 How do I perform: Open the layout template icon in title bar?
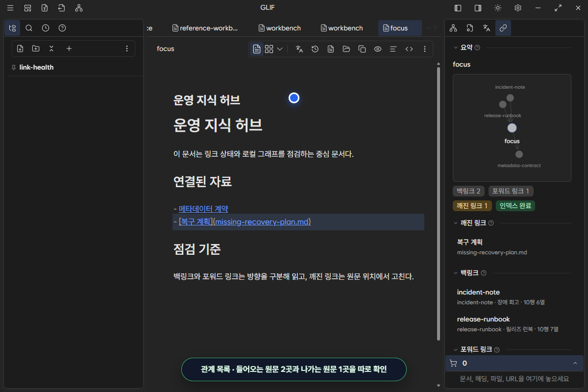coord(27,8)
